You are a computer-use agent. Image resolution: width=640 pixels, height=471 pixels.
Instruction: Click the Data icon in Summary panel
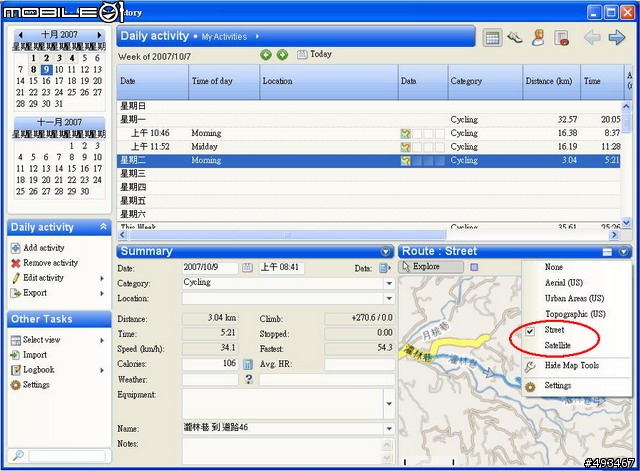tap(384, 268)
